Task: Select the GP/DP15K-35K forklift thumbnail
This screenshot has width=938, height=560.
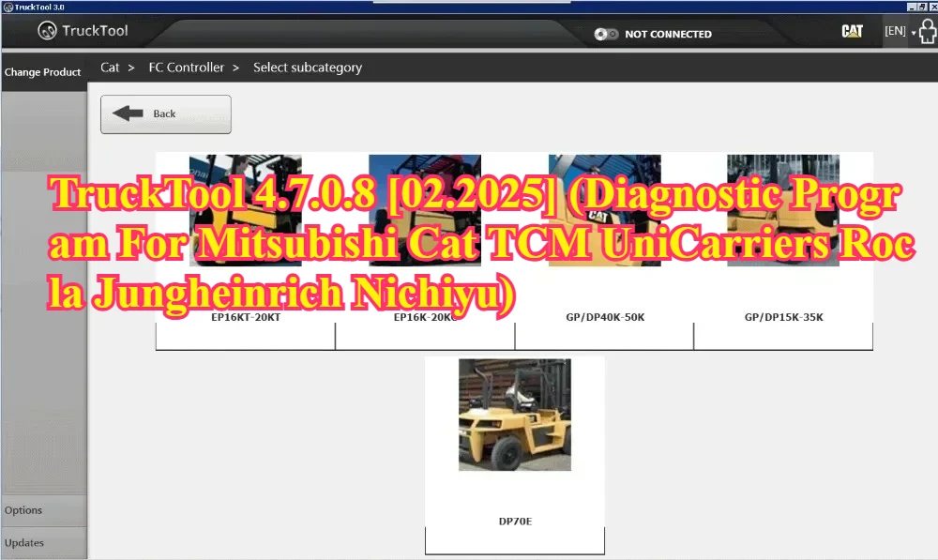Action: click(x=783, y=210)
